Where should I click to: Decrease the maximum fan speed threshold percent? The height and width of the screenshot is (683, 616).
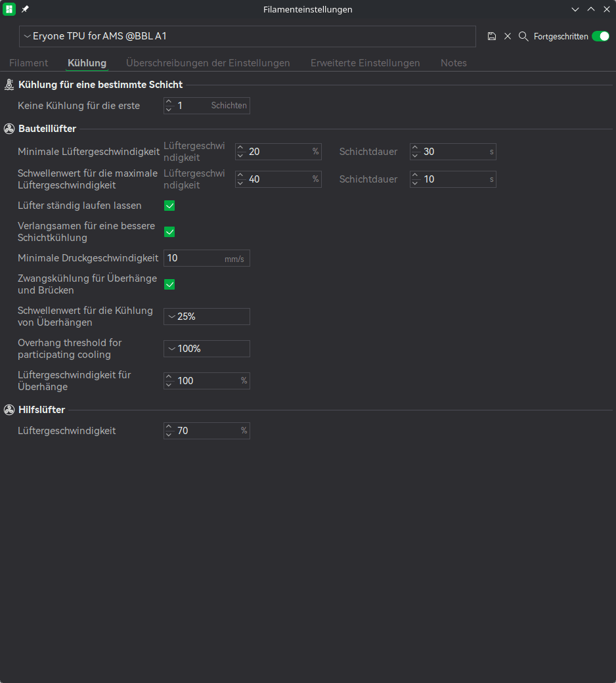click(x=240, y=183)
